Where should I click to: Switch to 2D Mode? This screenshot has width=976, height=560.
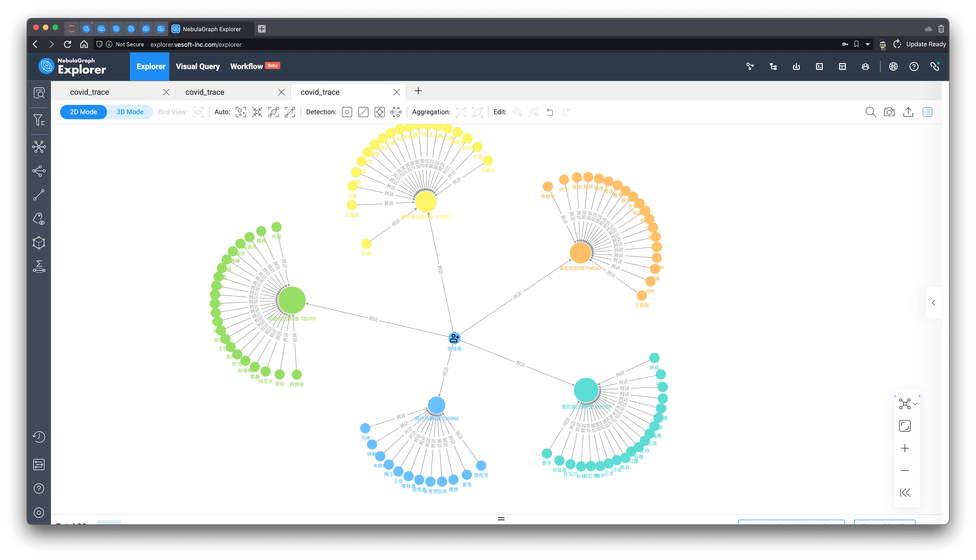click(83, 112)
